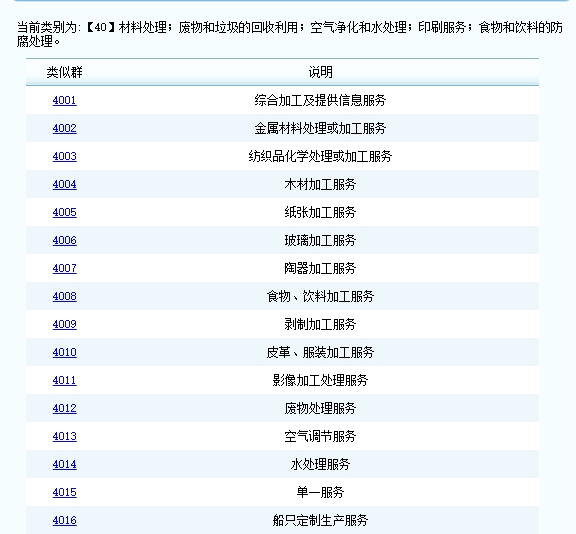Click the 类似群 column header
The height and width of the screenshot is (534, 576).
pos(64,72)
